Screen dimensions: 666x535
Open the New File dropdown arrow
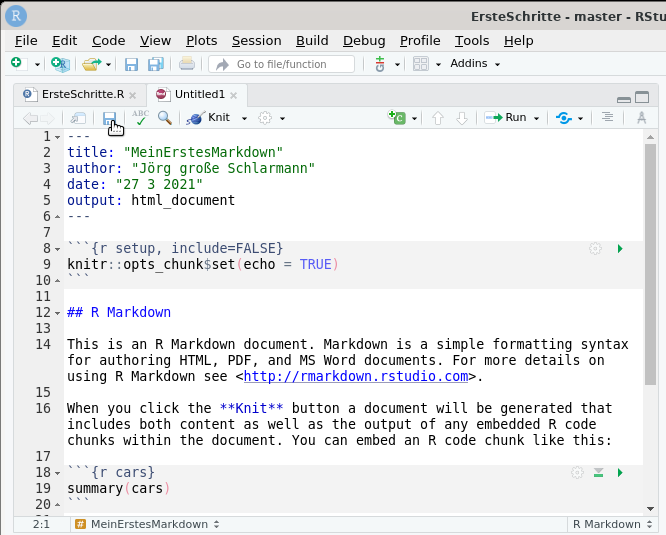click(37, 65)
